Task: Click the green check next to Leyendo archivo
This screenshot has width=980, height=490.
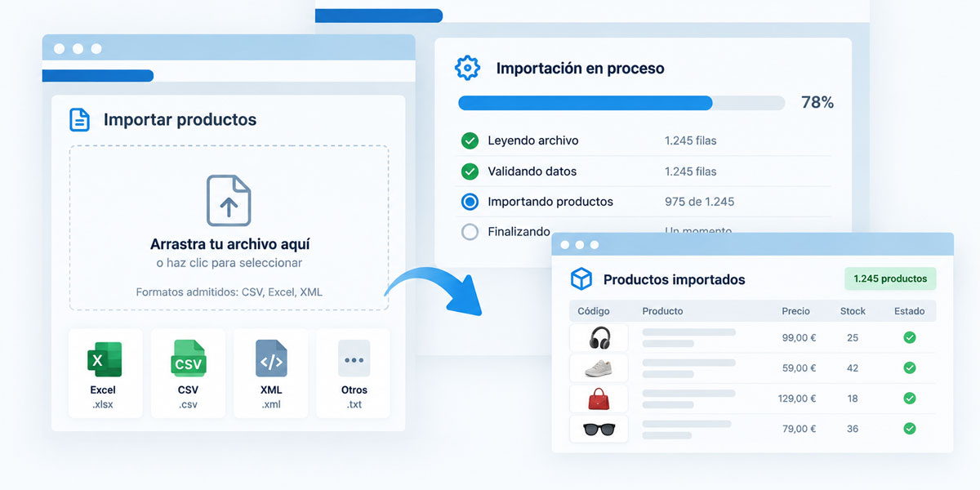Action: coord(470,140)
